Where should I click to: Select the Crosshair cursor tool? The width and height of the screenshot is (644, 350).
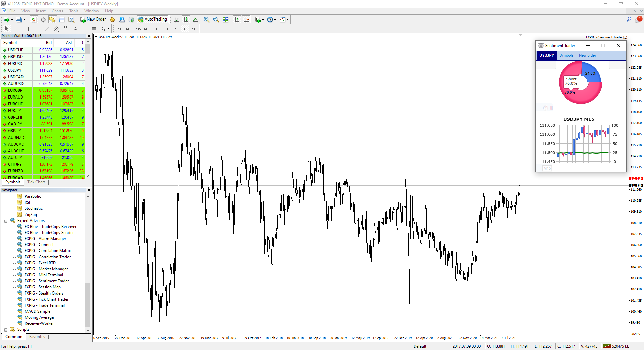16,29
